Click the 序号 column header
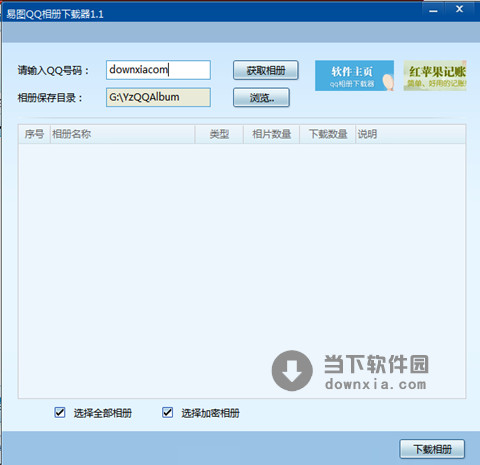Screen dimensions: 480x465 tap(34, 134)
